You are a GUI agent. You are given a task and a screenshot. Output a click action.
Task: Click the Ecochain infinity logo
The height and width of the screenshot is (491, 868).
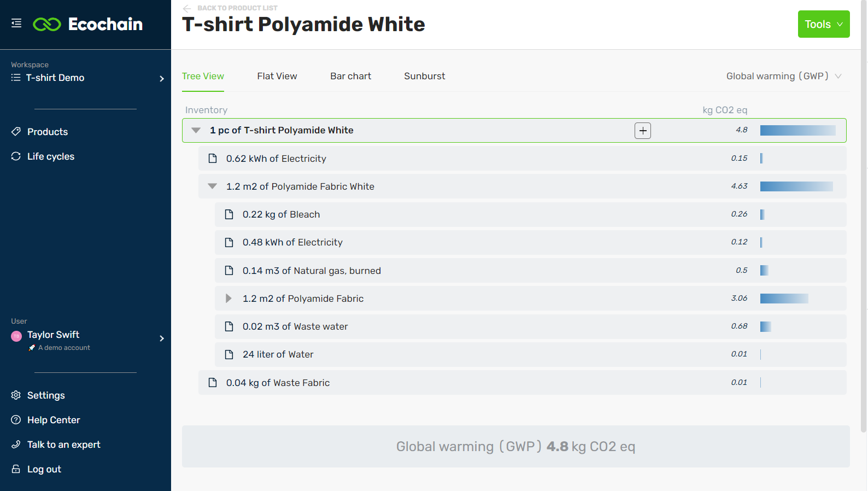47,25
